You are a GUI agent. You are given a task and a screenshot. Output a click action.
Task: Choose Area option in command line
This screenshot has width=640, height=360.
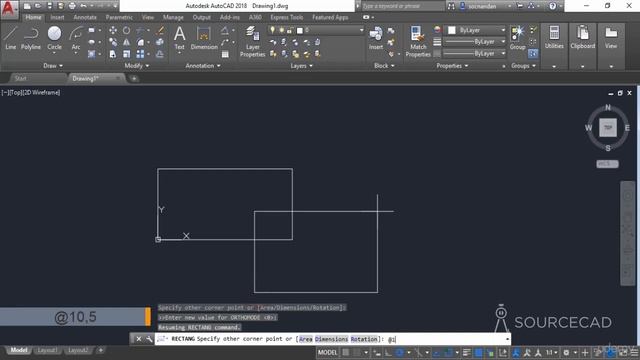[x=306, y=339]
